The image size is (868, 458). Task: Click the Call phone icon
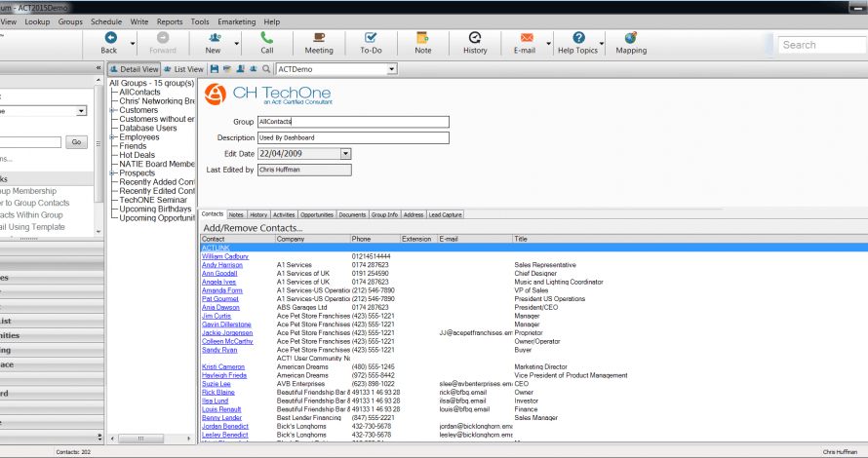coord(267,38)
